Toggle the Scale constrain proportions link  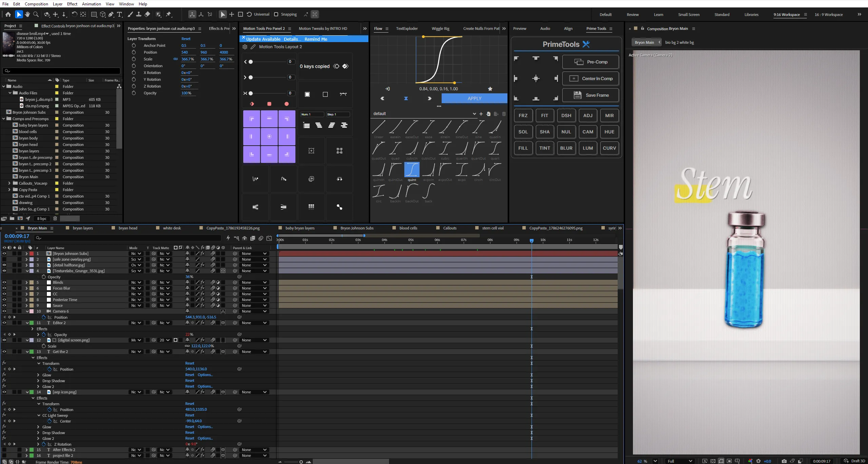click(x=175, y=59)
